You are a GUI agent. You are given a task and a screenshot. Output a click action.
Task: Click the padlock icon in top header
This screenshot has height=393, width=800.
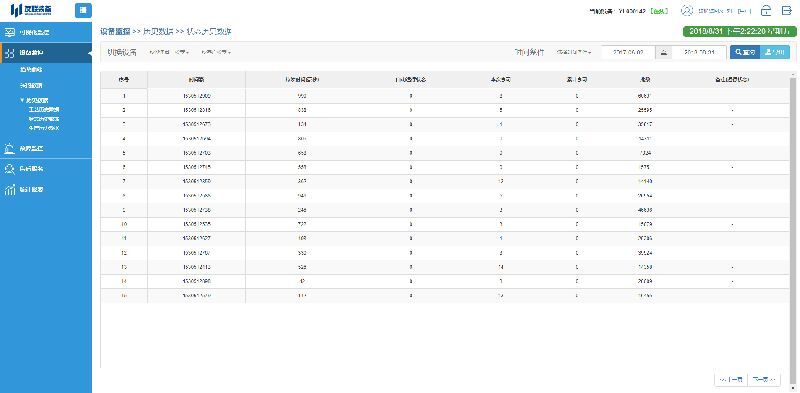[766, 10]
